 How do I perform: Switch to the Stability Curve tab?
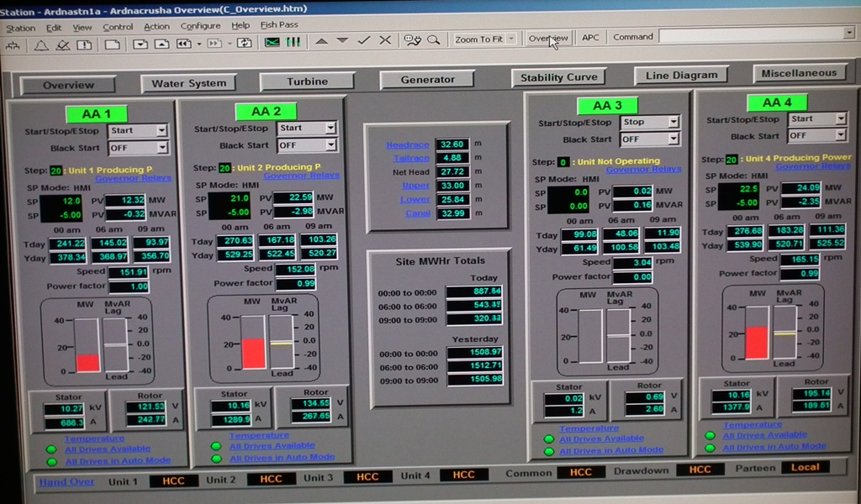[559, 77]
